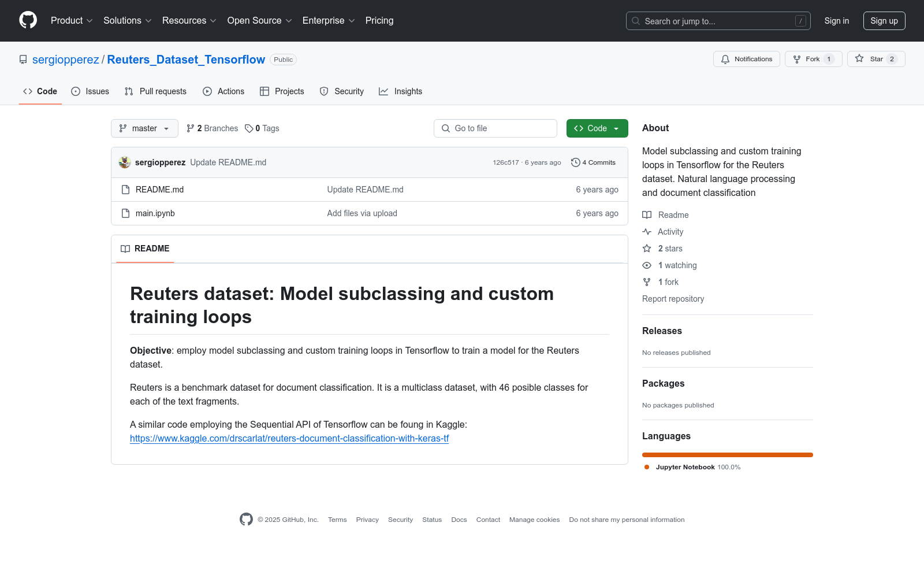The height and width of the screenshot is (578, 924).
Task: Click the pulse icon beside Activity
Action: (x=647, y=232)
